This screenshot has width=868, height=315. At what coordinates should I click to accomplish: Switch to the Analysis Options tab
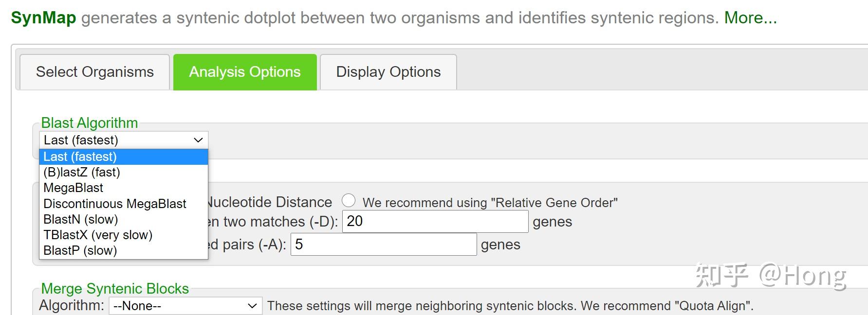(245, 72)
